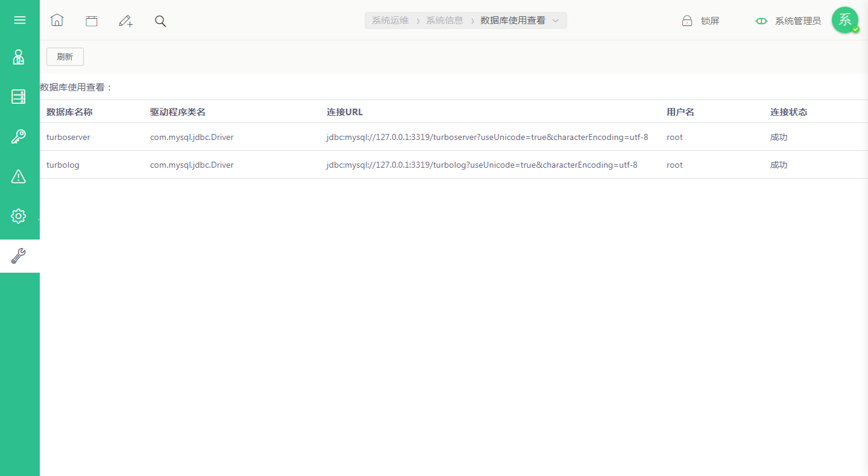Open the warning triangle sidebar icon
This screenshot has height=476, width=868.
(x=19, y=176)
